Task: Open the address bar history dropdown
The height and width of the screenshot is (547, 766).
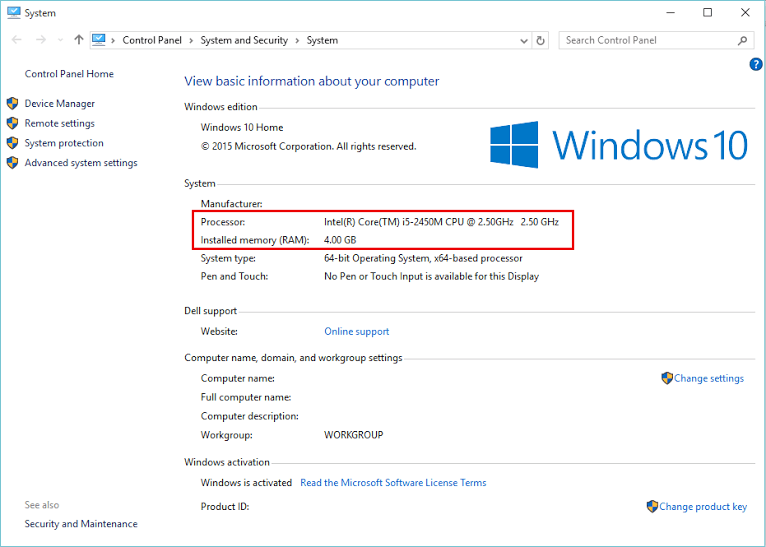Action: tap(524, 41)
